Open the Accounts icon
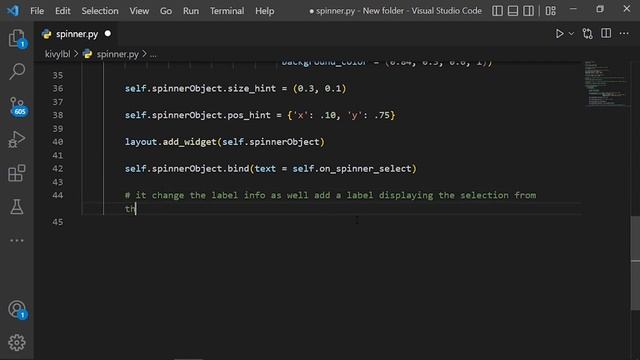This screenshot has height=360, width=640. (x=17, y=309)
